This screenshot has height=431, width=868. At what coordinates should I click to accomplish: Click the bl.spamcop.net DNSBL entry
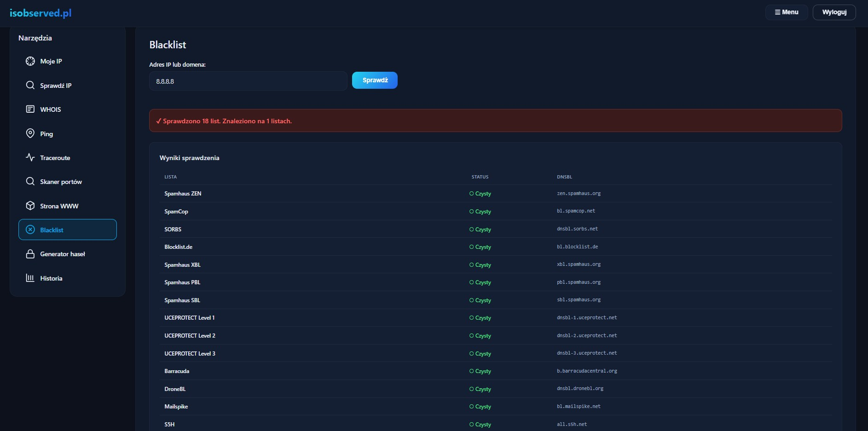coord(576,211)
